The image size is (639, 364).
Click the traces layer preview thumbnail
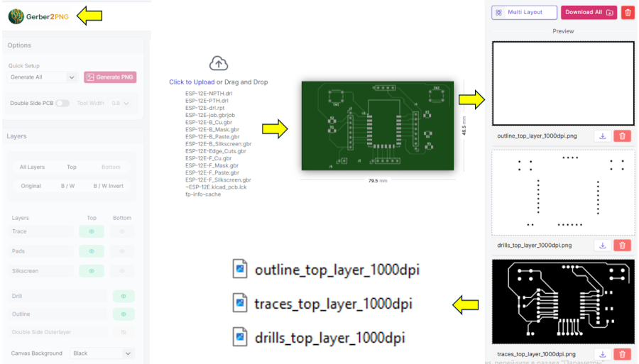point(563,302)
